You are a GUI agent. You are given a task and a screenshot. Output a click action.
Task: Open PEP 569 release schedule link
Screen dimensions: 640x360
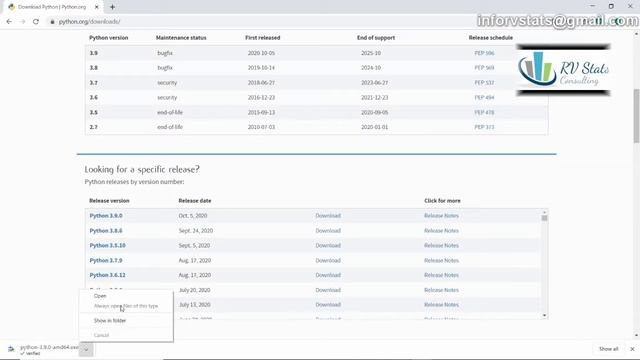coord(484,68)
